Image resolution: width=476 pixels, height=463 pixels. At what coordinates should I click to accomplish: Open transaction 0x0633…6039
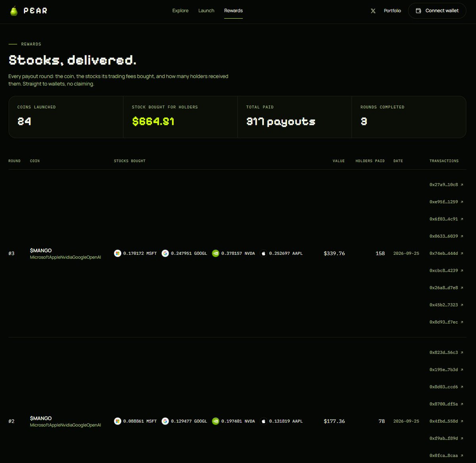[446, 236]
